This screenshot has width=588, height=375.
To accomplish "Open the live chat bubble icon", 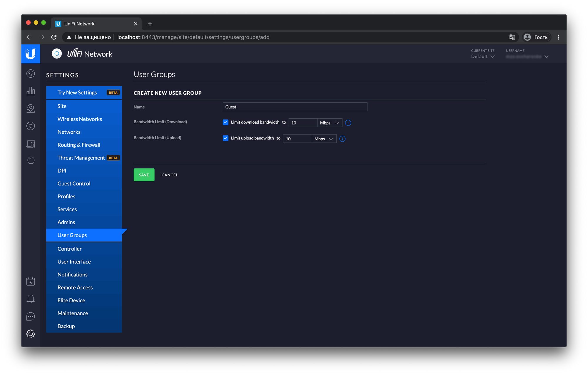I will pyautogui.click(x=31, y=316).
